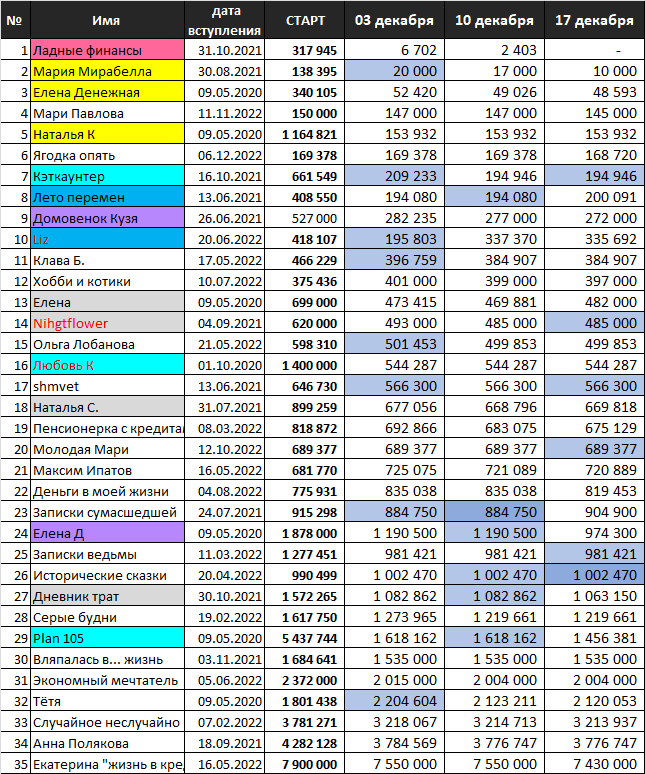Select the 'Случайное неслучайно' cell
645x774 pixels.
coord(107,722)
